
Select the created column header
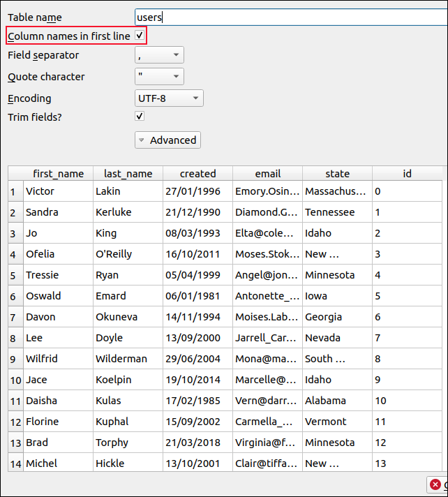click(x=197, y=174)
